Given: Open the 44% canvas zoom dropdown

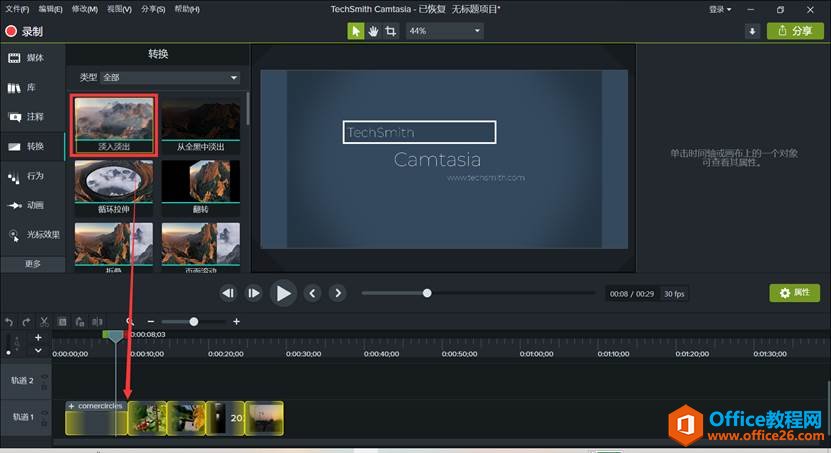Looking at the screenshot, I should click(x=445, y=31).
